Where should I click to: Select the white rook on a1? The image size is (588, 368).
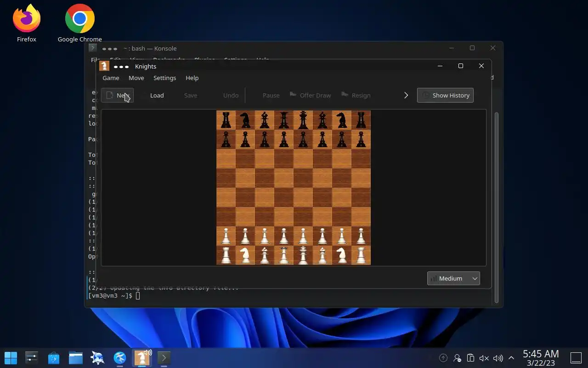226,255
